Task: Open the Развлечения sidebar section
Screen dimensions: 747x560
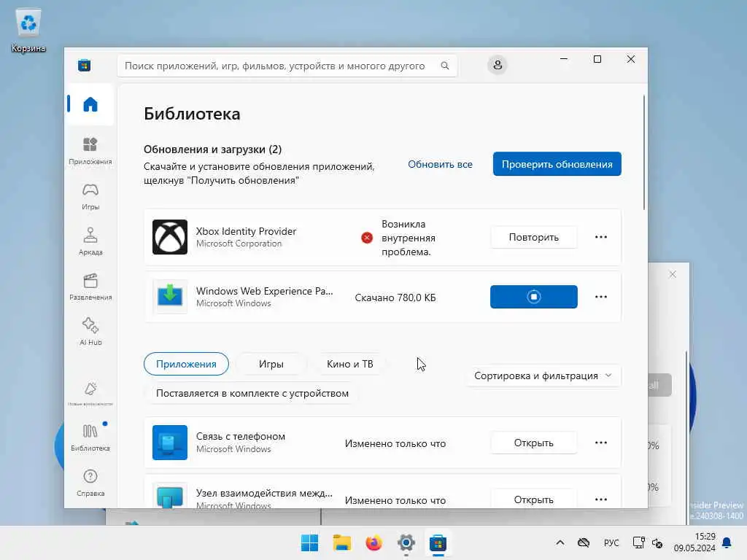Action: 90,287
